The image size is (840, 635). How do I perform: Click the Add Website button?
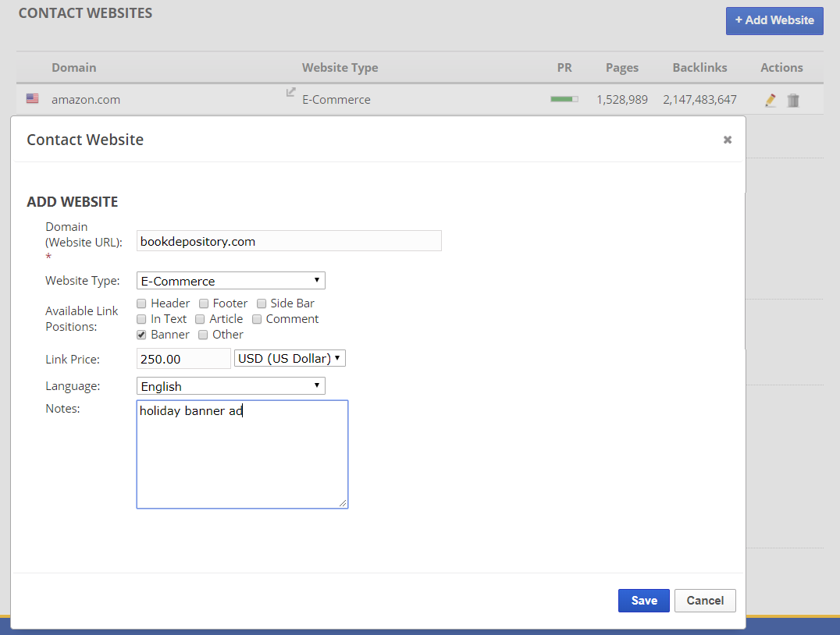tap(774, 20)
